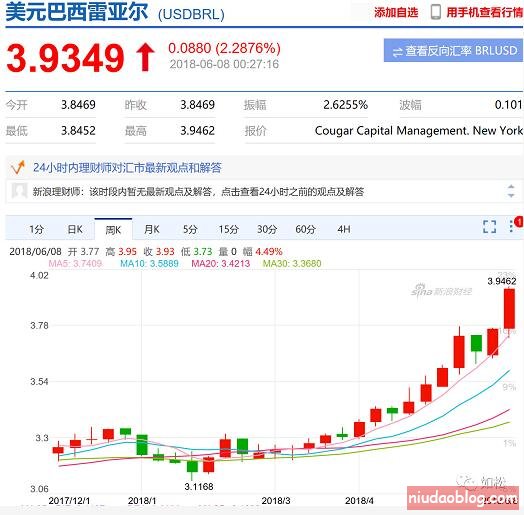
Task: Click the MA10: 3.5889 indicator label
Action: [149, 263]
